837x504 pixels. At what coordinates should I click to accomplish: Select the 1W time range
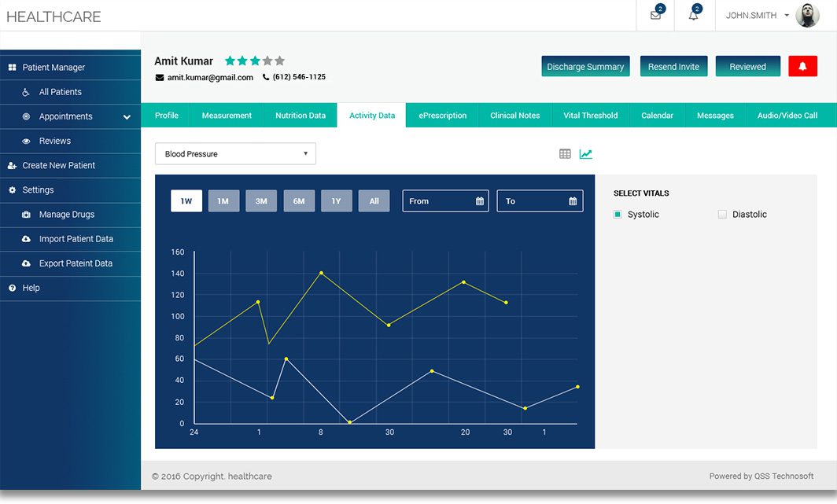click(x=186, y=201)
